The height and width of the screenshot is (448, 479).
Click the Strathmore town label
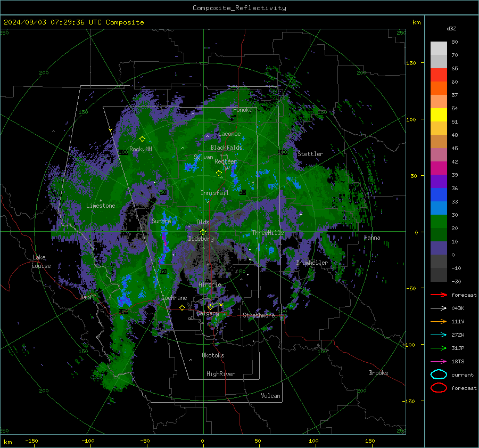click(259, 315)
